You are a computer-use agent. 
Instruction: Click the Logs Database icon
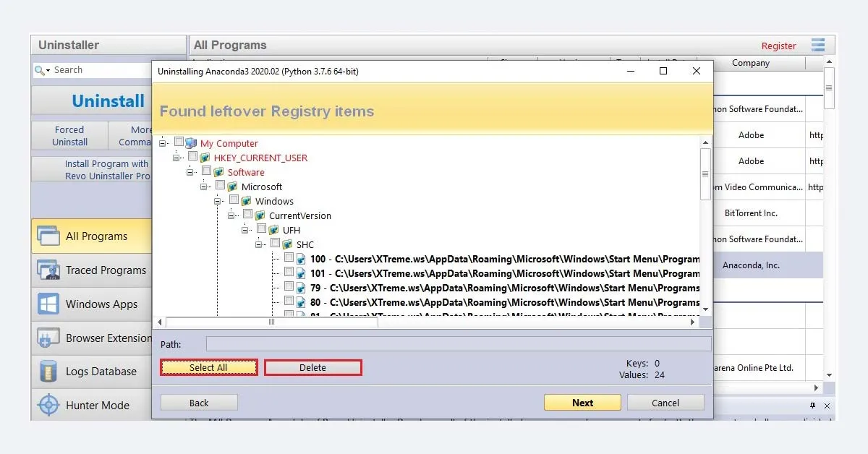click(48, 371)
